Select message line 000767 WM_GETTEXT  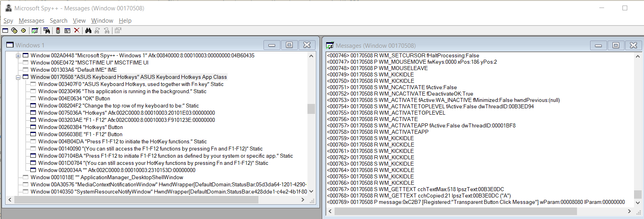point(415,190)
